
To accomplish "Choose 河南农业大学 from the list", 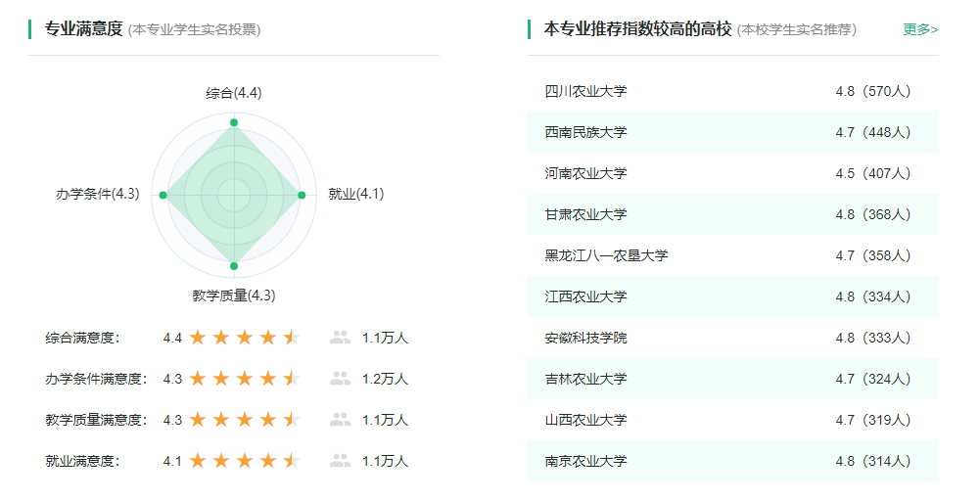I will [733, 173].
